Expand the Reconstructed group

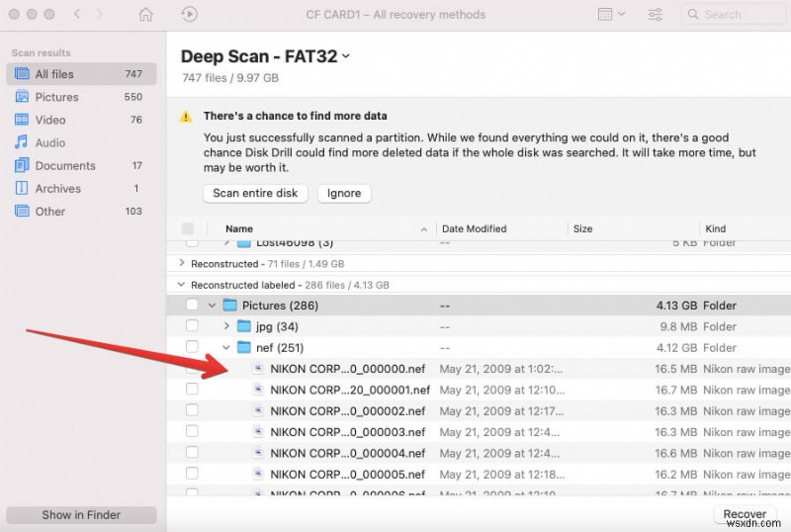click(x=182, y=263)
